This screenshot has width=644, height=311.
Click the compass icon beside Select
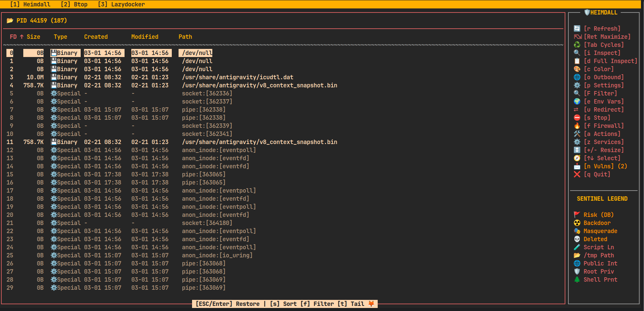pos(577,158)
